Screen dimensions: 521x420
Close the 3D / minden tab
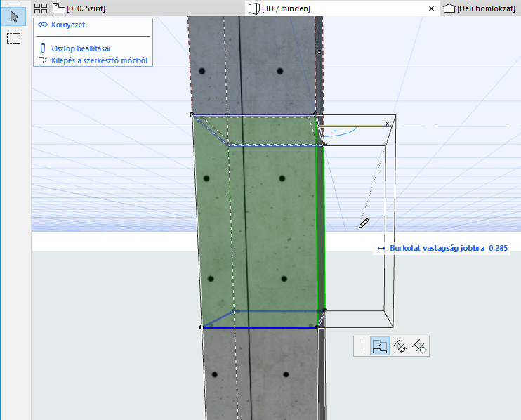coord(431,8)
